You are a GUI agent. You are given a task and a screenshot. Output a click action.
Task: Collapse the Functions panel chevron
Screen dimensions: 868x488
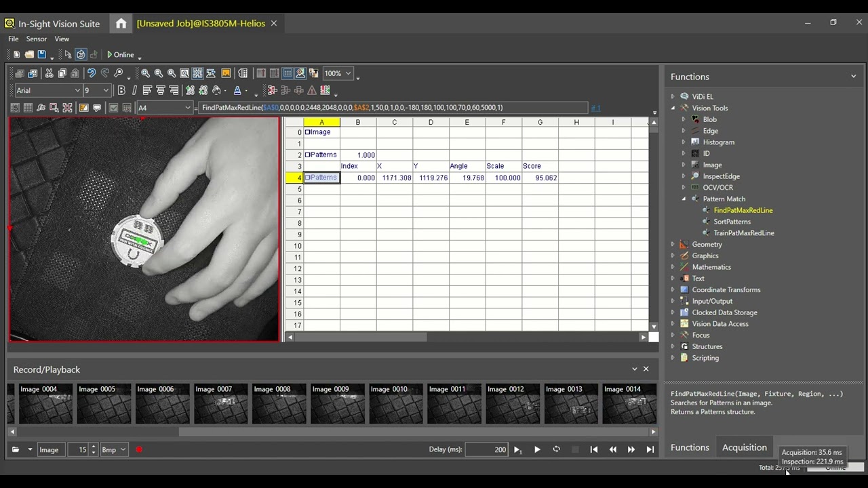(x=853, y=77)
